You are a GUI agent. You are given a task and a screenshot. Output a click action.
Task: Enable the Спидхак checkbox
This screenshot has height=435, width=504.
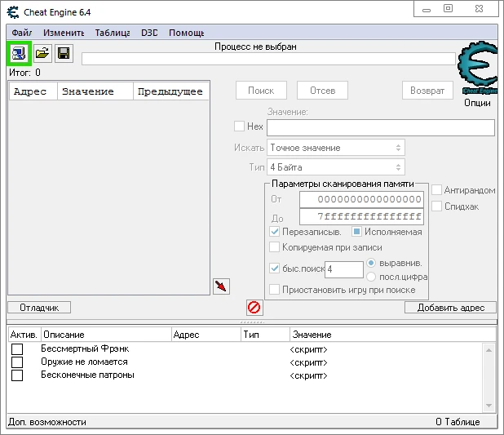[x=436, y=206]
